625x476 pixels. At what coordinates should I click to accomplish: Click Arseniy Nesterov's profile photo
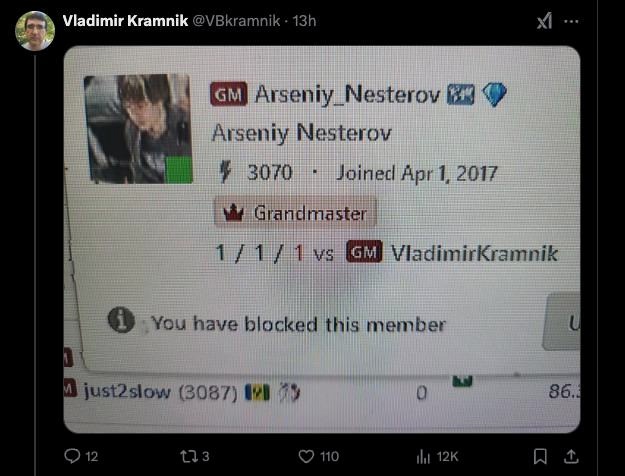point(138,129)
